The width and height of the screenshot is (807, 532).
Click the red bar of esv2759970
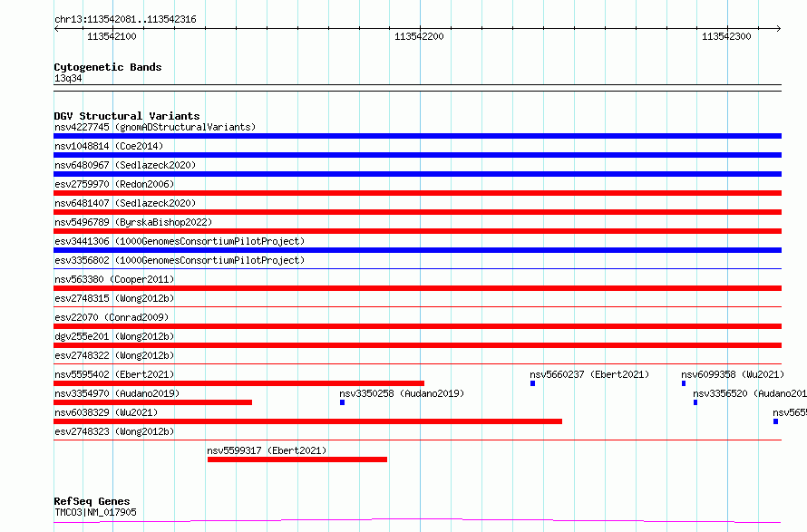pos(417,193)
